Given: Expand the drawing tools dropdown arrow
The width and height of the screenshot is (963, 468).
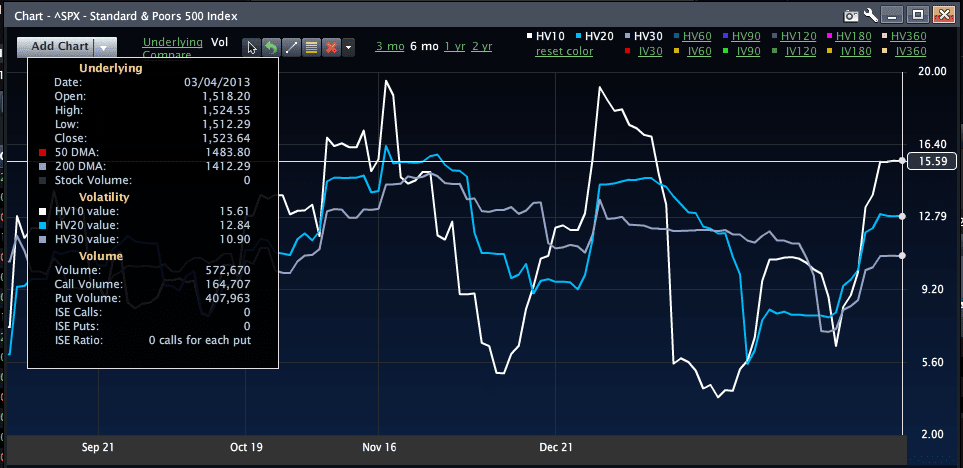Looking at the screenshot, I should (348, 47).
